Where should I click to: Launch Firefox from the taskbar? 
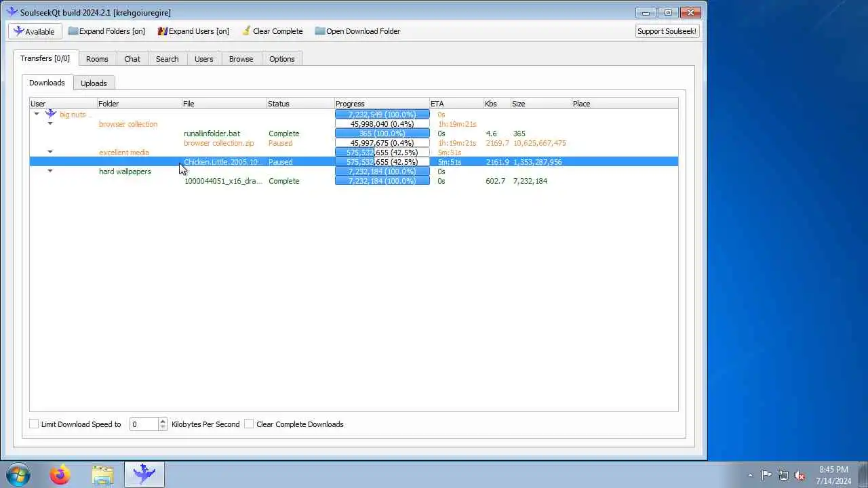coord(60,474)
